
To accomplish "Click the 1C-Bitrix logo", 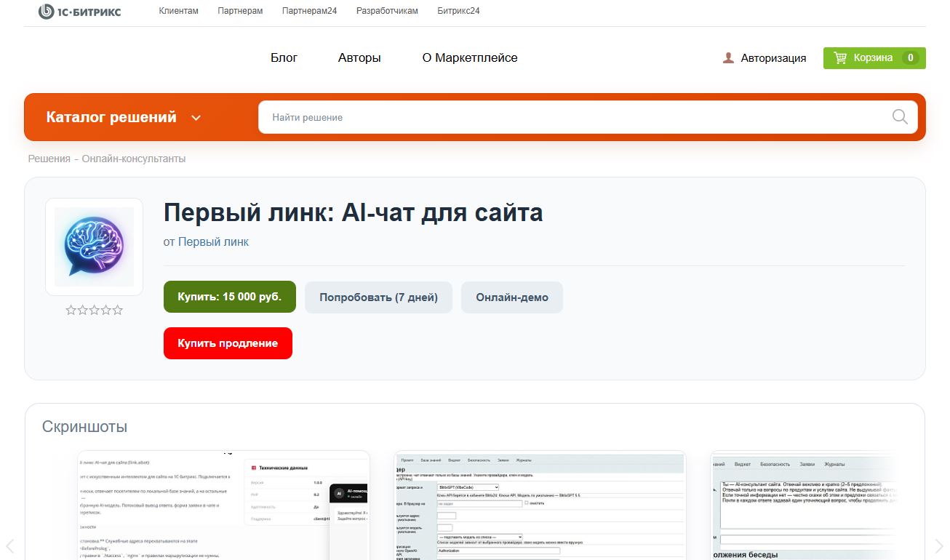I will pyautogui.click(x=79, y=11).
